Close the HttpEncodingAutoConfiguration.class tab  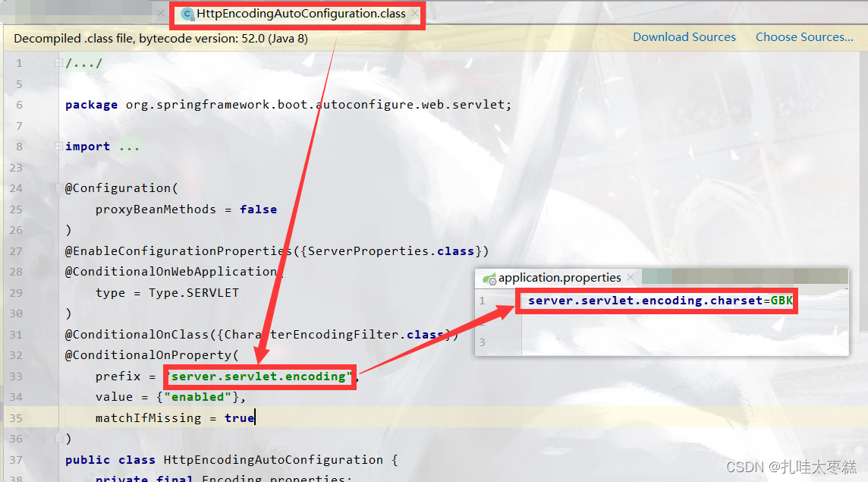pos(414,14)
